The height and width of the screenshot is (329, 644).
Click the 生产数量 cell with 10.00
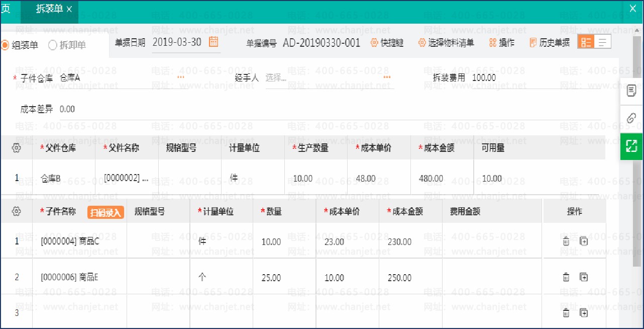coord(316,178)
